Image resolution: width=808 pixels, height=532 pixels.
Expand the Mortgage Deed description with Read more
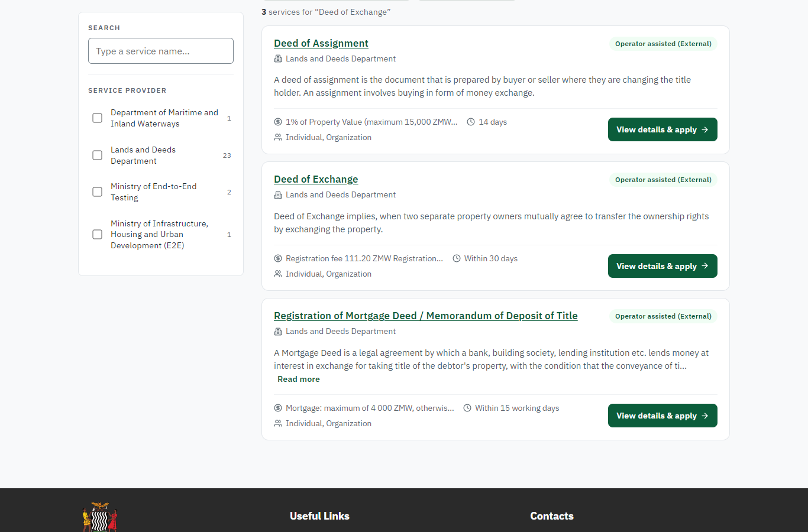(x=299, y=379)
